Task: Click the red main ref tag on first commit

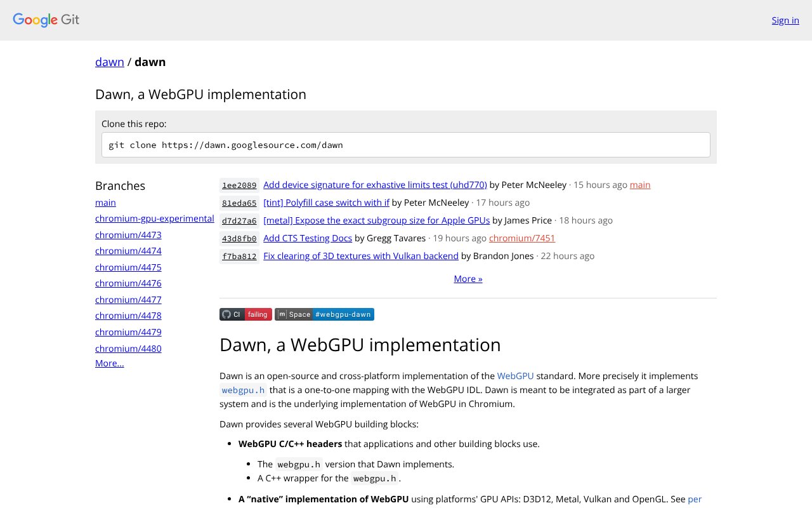Action: click(639, 185)
